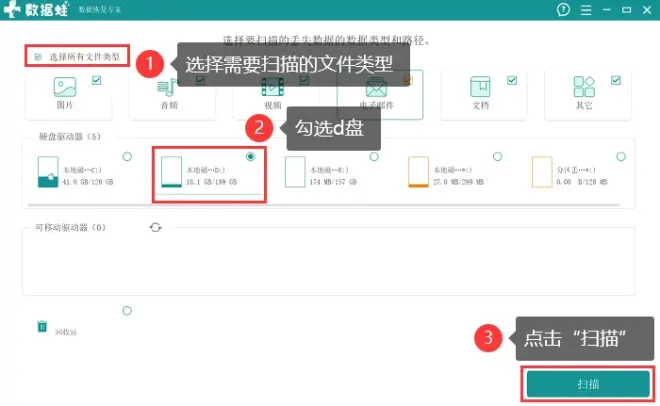This screenshot has width=660, height=406.
Task: Minimize the 数据蛙 window
Action: (607, 9)
